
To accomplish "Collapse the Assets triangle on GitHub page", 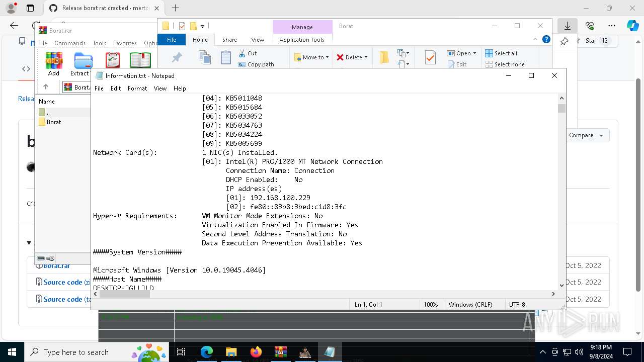I will [x=29, y=243].
